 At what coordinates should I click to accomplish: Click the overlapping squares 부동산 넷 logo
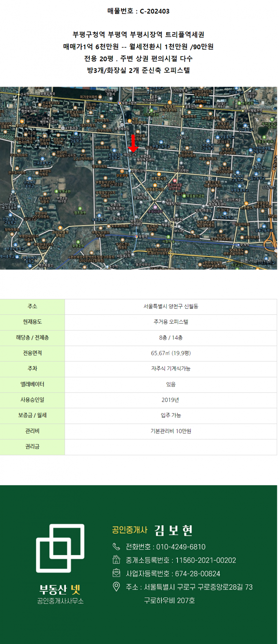[x=60, y=548]
